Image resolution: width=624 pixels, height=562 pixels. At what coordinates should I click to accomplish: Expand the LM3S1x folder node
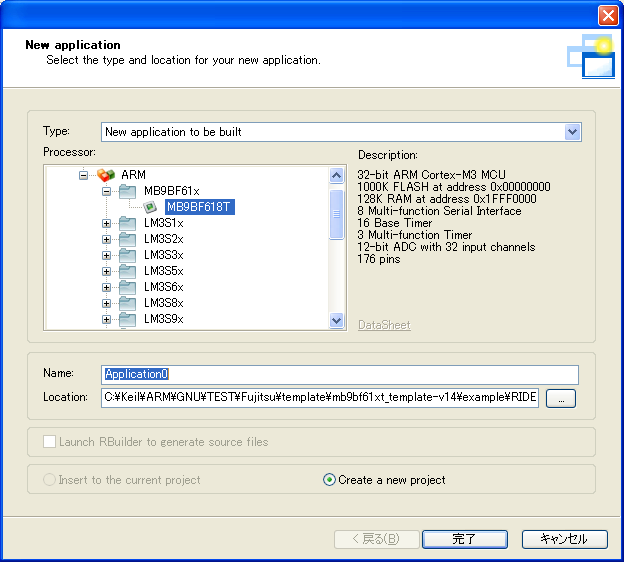106,223
